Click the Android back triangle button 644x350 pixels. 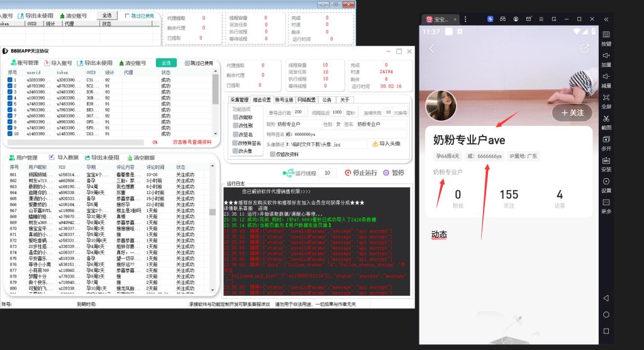click(x=606, y=298)
